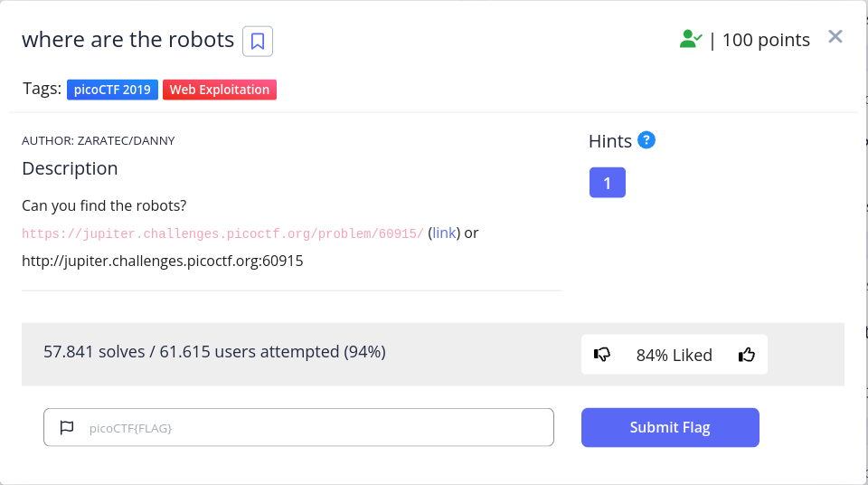The width and height of the screenshot is (868, 485).
Task: Click the '100 points' score text
Action: click(x=766, y=40)
